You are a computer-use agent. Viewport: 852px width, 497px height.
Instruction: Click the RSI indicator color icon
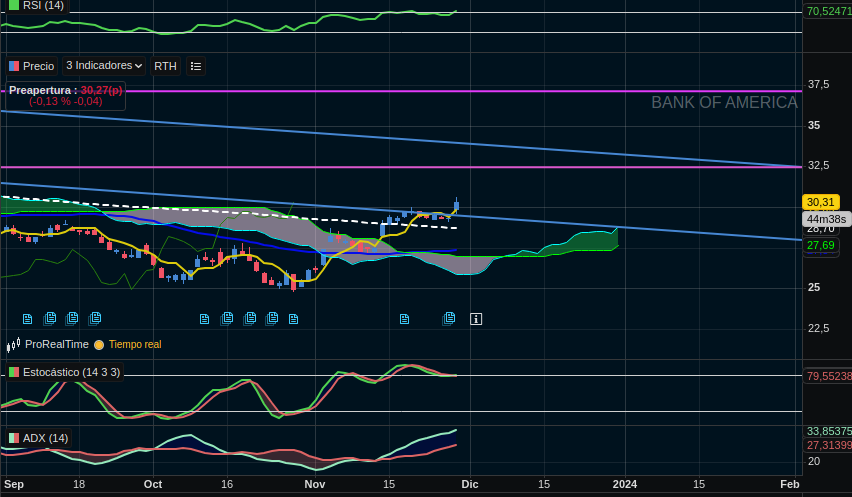click(x=14, y=5)
